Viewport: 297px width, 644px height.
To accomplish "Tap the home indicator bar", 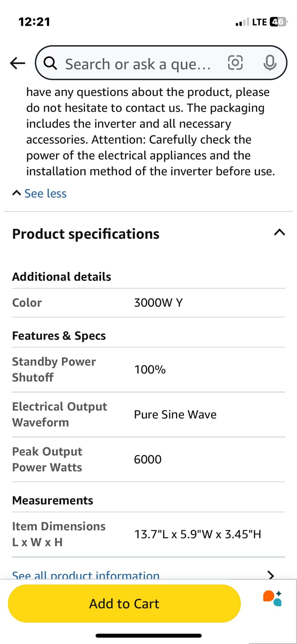I will pyautogui.click(x=148, y=636).
